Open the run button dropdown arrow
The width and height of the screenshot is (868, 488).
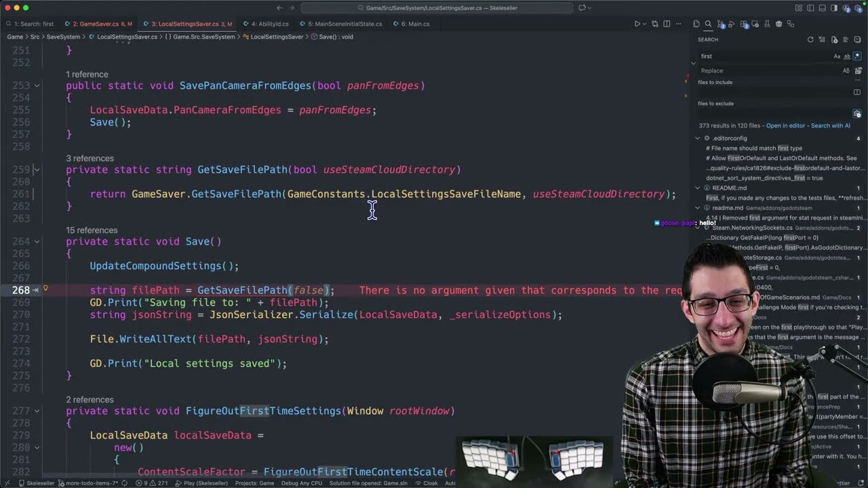pyautogui.click(x=645, y=24)
